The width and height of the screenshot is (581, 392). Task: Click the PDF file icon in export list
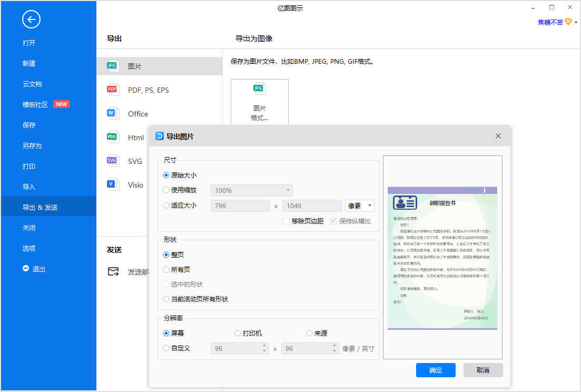112,90
